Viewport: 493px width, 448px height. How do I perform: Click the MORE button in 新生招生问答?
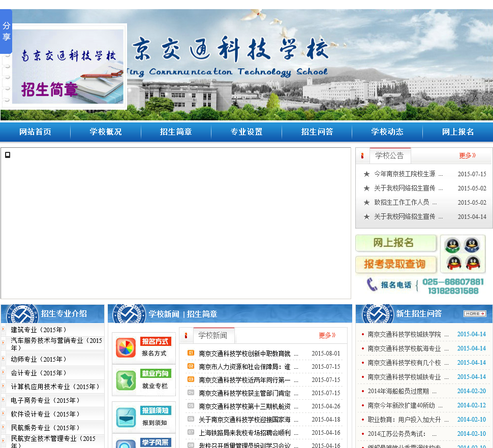click(x=475, y=313)
